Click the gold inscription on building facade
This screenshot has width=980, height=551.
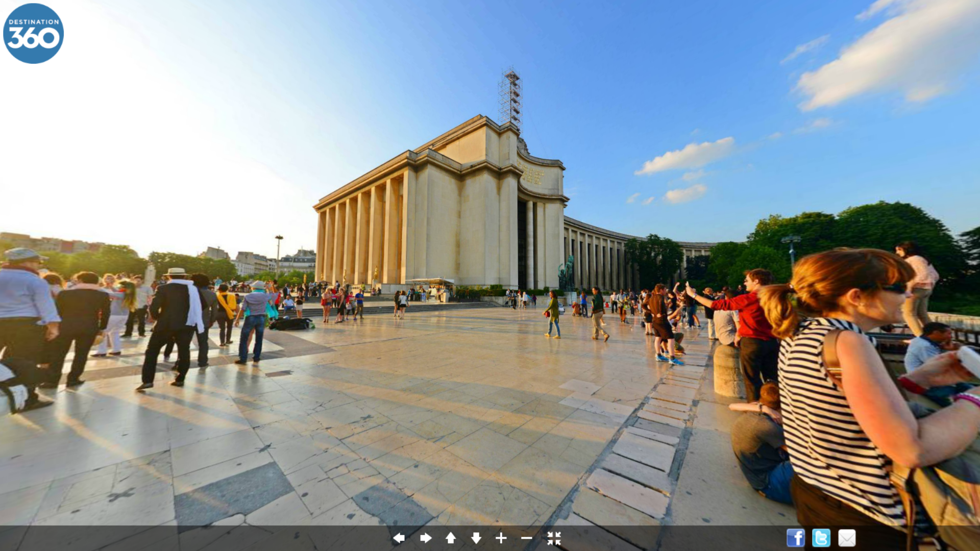coord(531,173)
